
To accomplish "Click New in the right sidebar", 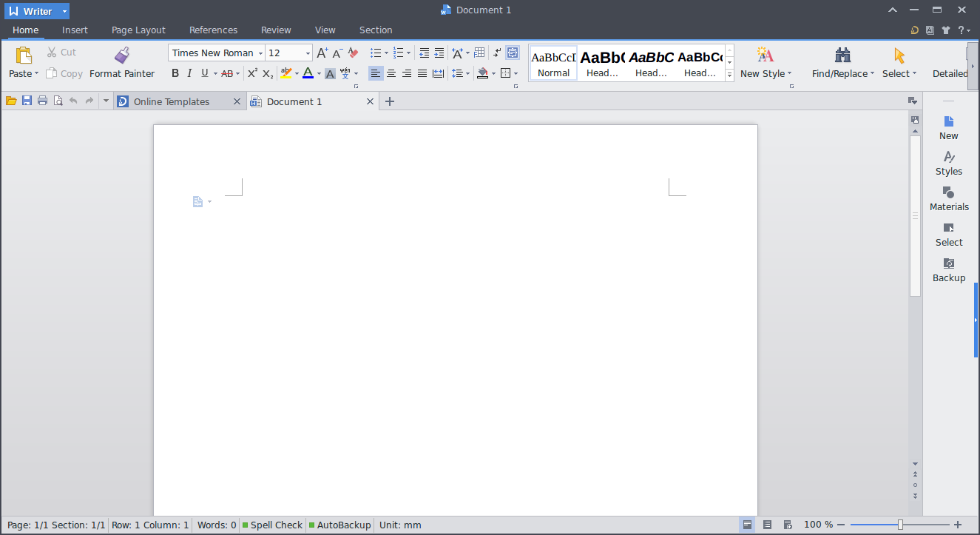I will [x=949, y=128].
